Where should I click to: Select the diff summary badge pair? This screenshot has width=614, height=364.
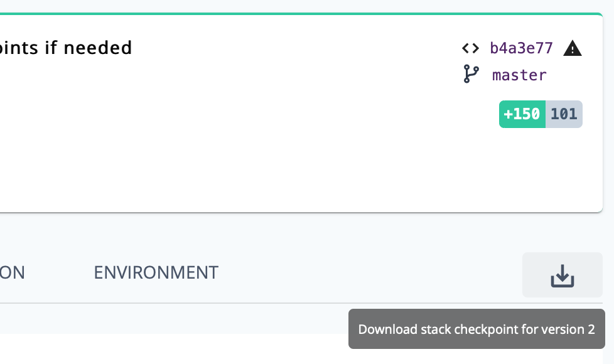[x=541, y=114]
